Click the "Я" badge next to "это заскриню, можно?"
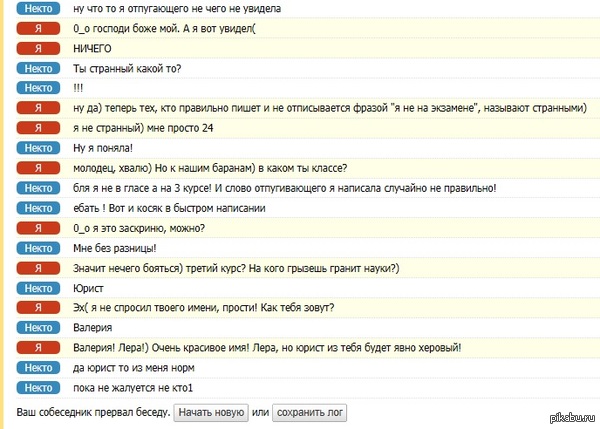600x429 pixels. tap(39, 228)
